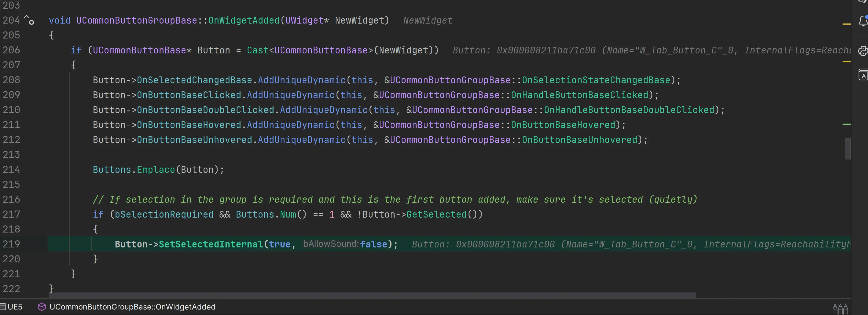Click the SetSelectedInternal function call

pyautogui.click(x=211, y=244)
